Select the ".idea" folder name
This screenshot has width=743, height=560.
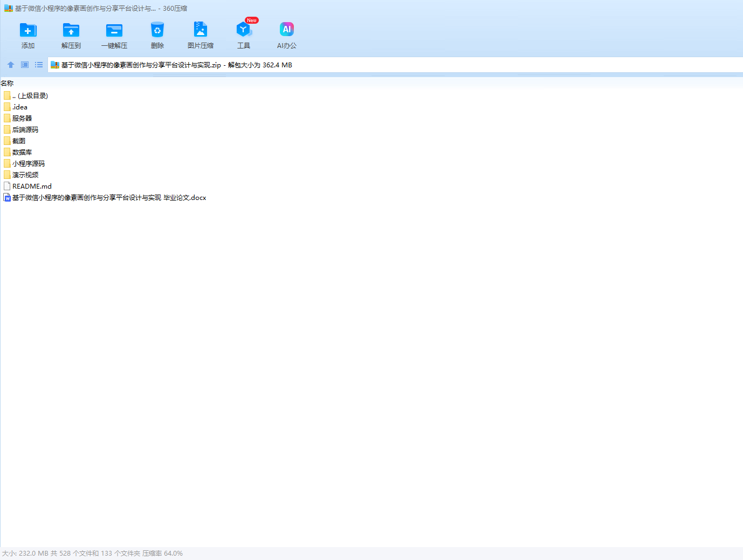(20, 107)
